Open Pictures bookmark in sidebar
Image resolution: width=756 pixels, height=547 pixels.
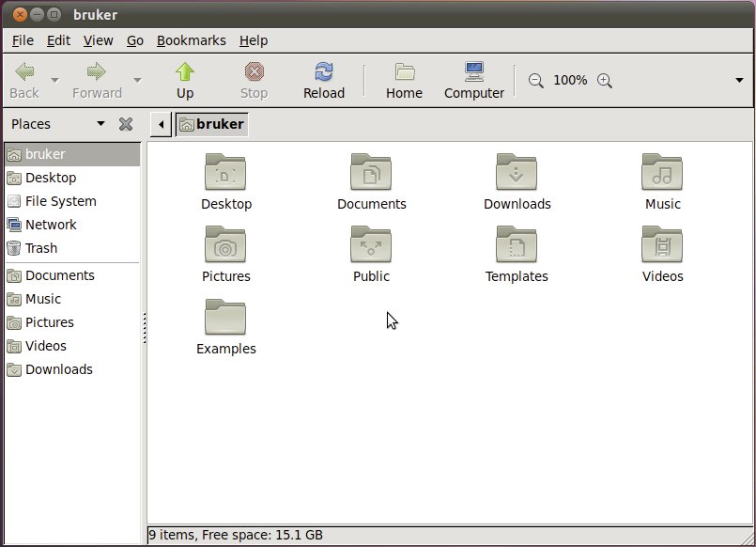click(x=72, y=322)
